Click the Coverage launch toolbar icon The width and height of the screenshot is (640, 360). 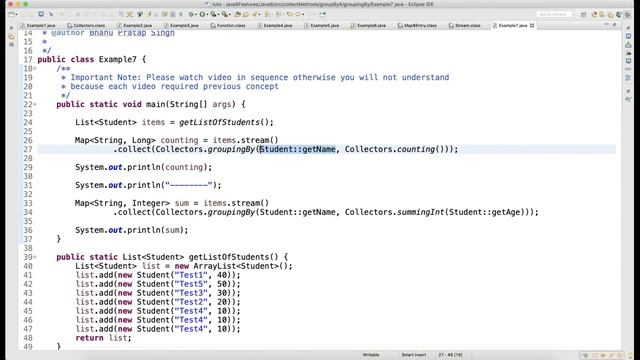tap(213, 14)
